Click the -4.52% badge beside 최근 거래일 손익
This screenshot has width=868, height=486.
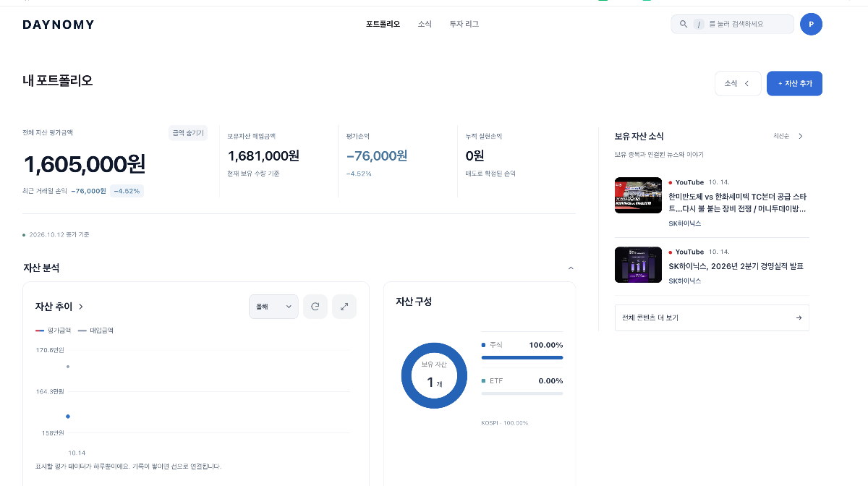click(x=127, y=191)
